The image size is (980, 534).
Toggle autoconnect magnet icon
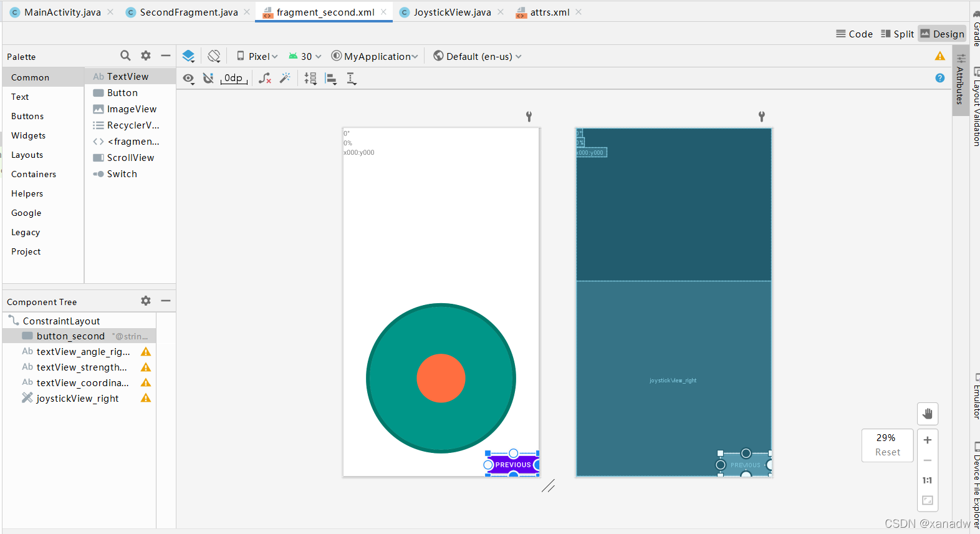[208, 78]
